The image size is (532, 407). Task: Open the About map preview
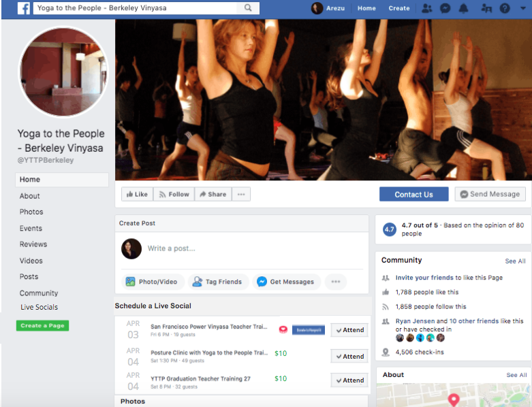click(x=453, y=395)
